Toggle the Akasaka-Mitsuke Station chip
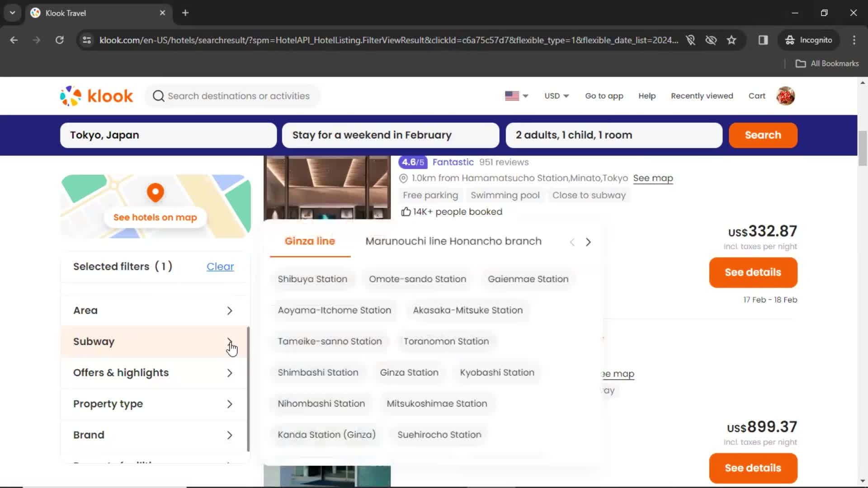The width and height of the screenshot is (868, 488). [x=467, y=310]
